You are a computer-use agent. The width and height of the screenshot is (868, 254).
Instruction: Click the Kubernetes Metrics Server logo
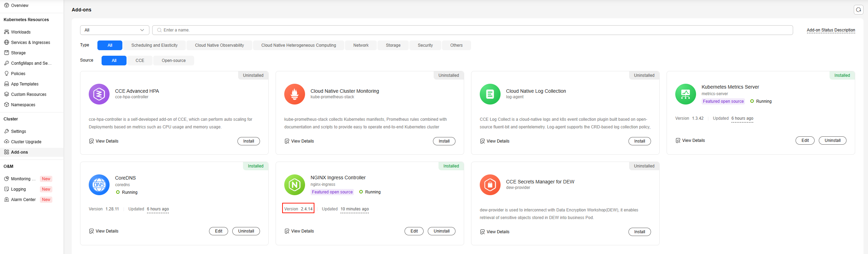coord(686,94)
